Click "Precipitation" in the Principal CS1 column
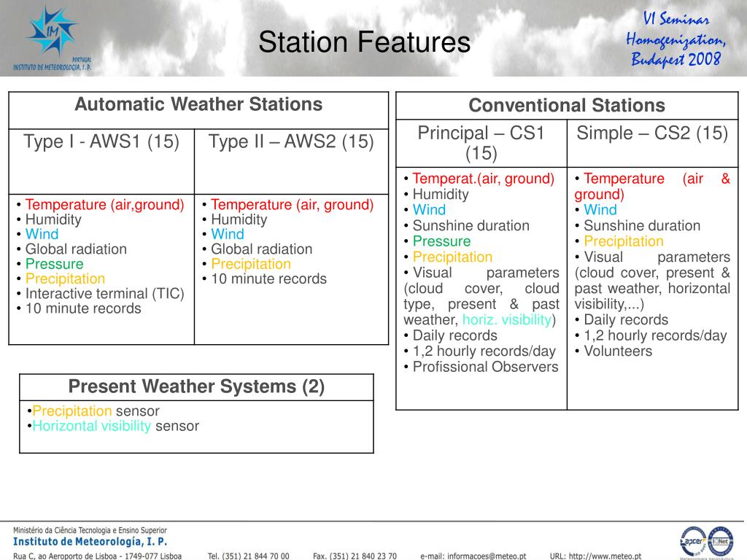The image size is (747, 560). click(x=452, y=257)
